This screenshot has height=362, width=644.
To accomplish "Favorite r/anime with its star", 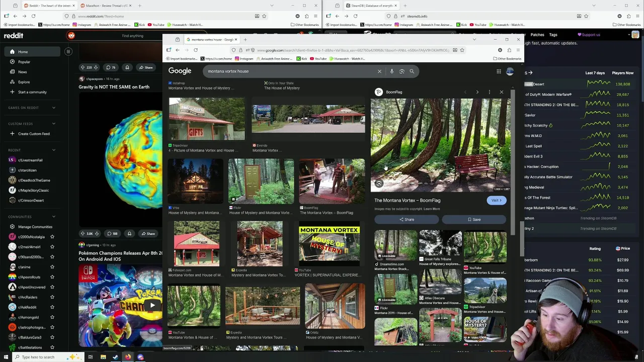I will [x=52, y=267].
